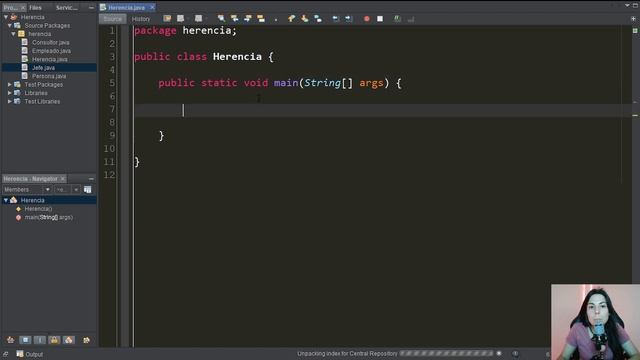Click the notifications icon in status bar

[516, 353]
